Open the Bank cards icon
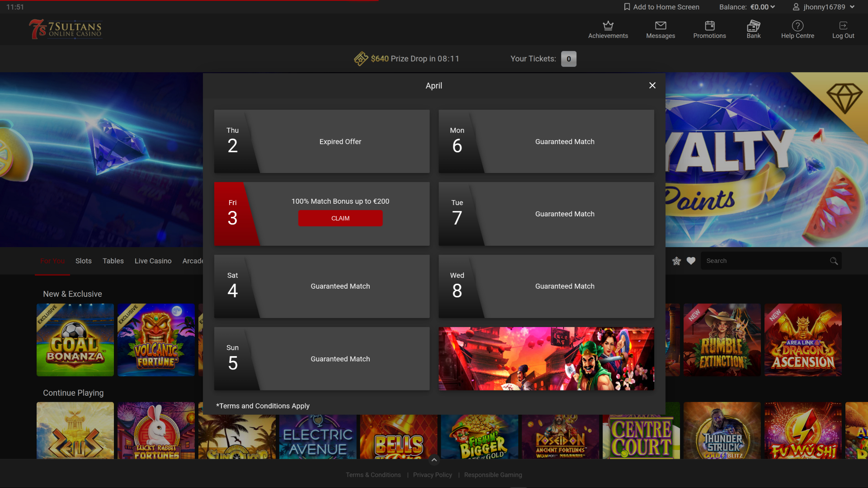Screen dimensions: 868x488 (754, 25)
